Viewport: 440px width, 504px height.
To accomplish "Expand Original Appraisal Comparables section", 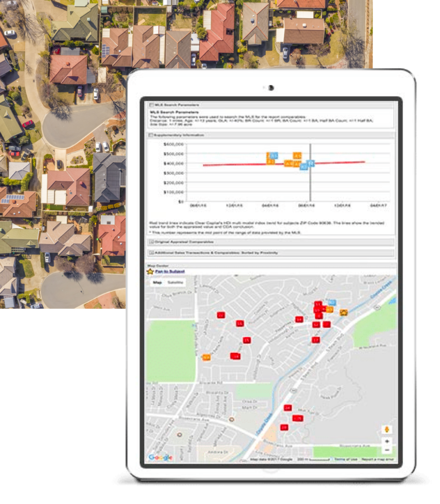I will 151,242.
